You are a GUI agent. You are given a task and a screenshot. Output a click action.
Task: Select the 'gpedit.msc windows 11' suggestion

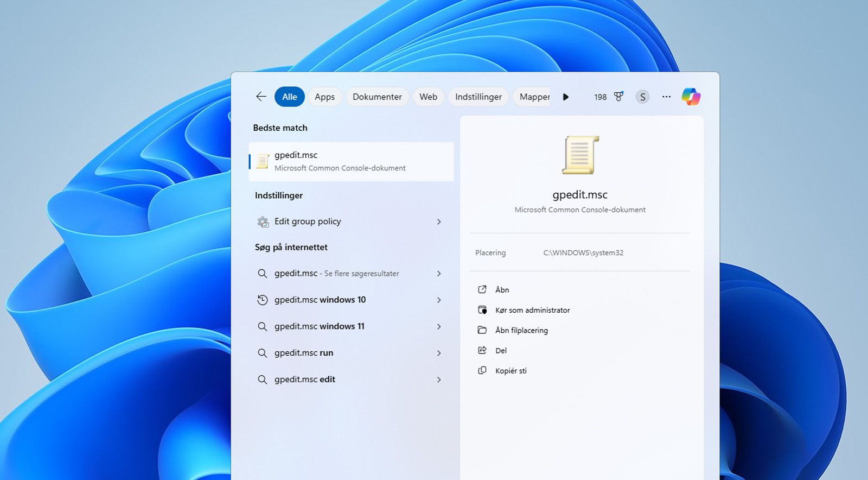[x=351, y=326]
